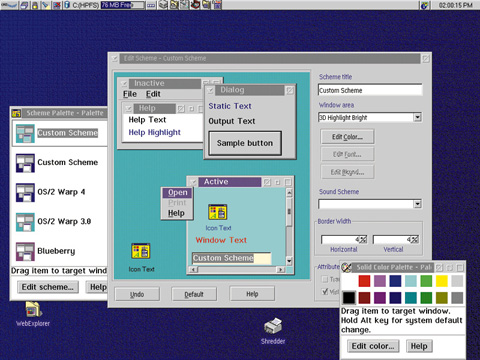Click the Edit Color... button
Screen dimensions: 480x360
pyautogui.click(x=347, y=137)
